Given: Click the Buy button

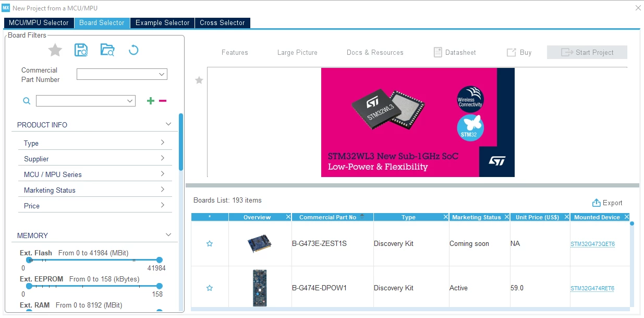Looking at the screenshot, I should click(519, 52).
